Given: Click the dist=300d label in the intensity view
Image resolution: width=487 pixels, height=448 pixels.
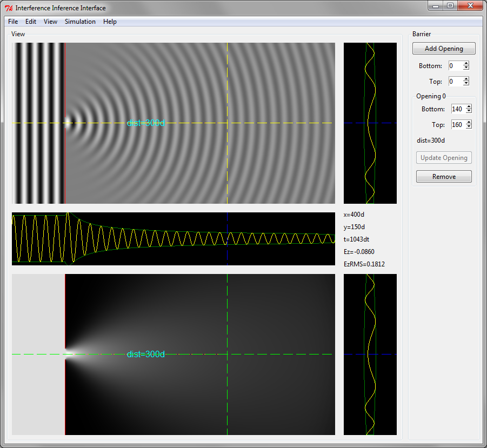Looking at the screenshot, I should coord(145,355).
